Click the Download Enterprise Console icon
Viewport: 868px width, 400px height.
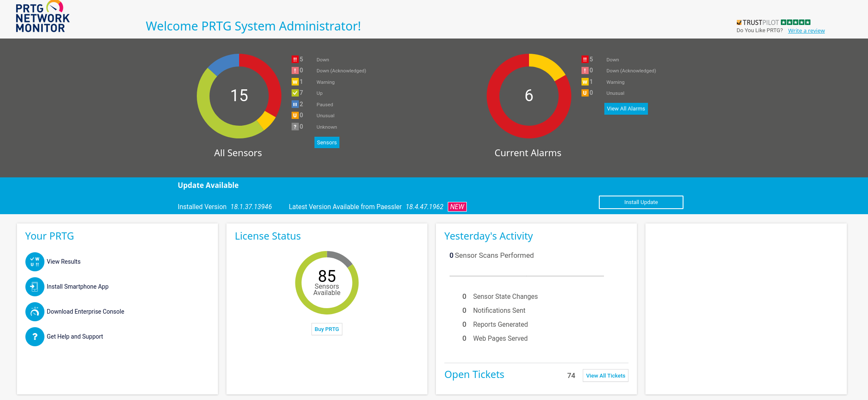click(35, 312)
